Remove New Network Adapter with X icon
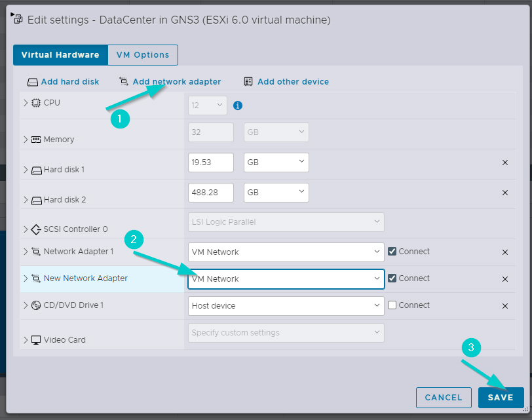Viewport: 532px width, 420px height. click(x=504, y=279)
